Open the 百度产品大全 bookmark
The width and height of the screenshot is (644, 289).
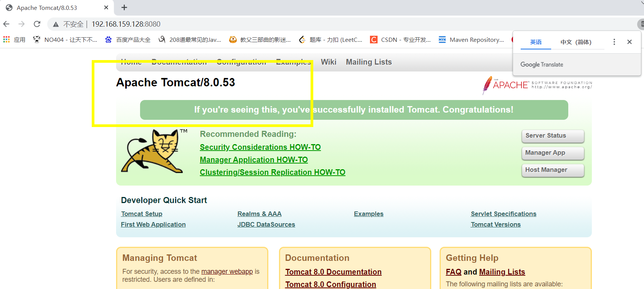coord(128,40)
